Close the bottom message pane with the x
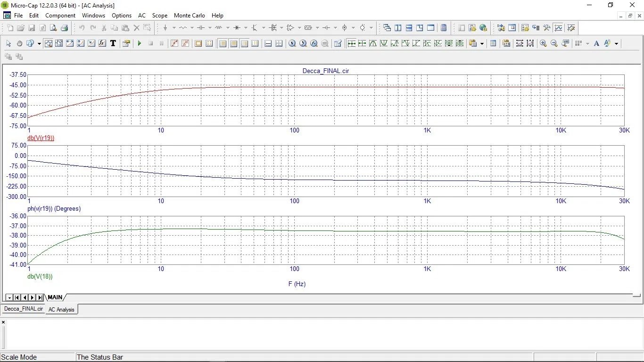This screenshot has height=362, width=644. pyautogui.click(x=3, y=322)
